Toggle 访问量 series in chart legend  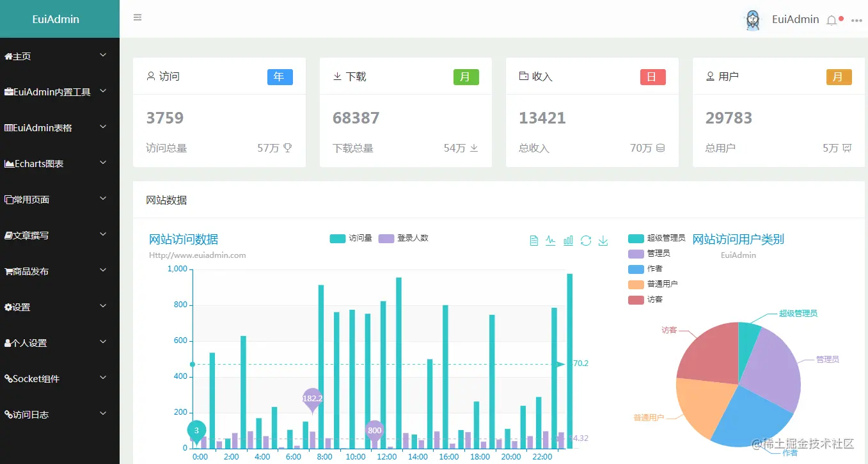click(x=351, y=238)
